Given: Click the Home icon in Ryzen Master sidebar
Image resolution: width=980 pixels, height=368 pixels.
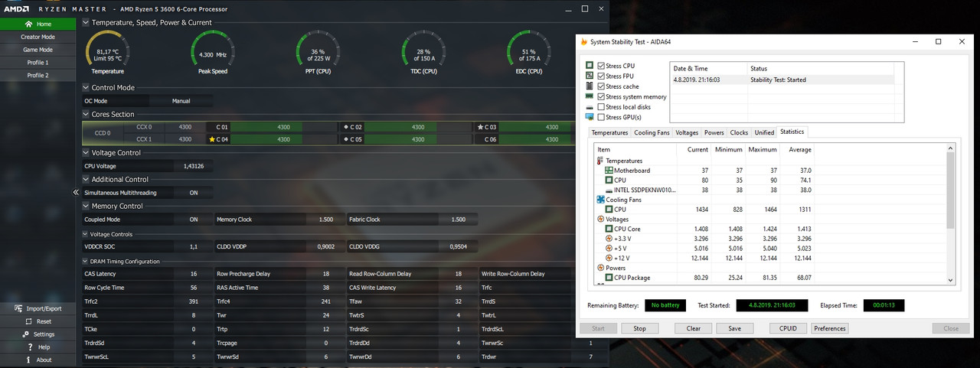Looking at the screenshot, I should (x=28, y=24).
